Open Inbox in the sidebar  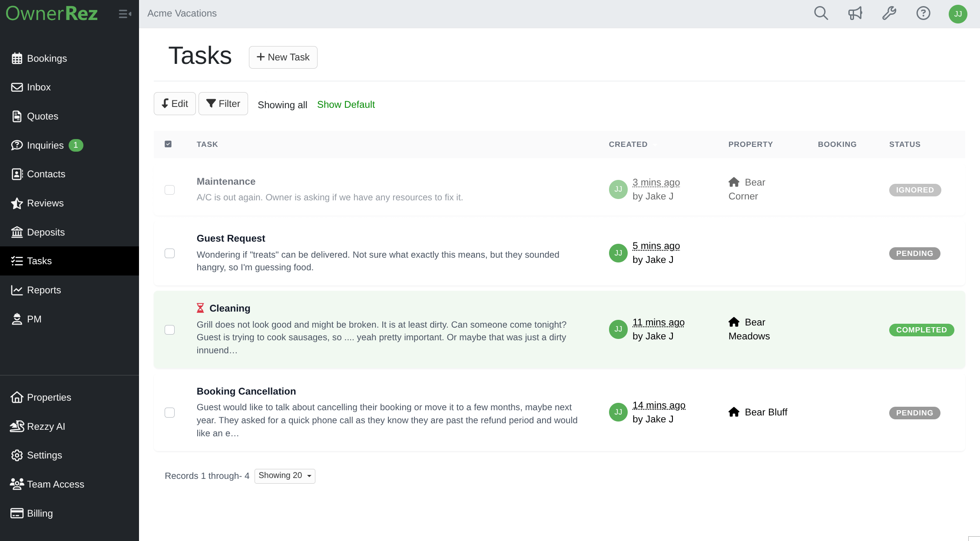pos(70,87)
